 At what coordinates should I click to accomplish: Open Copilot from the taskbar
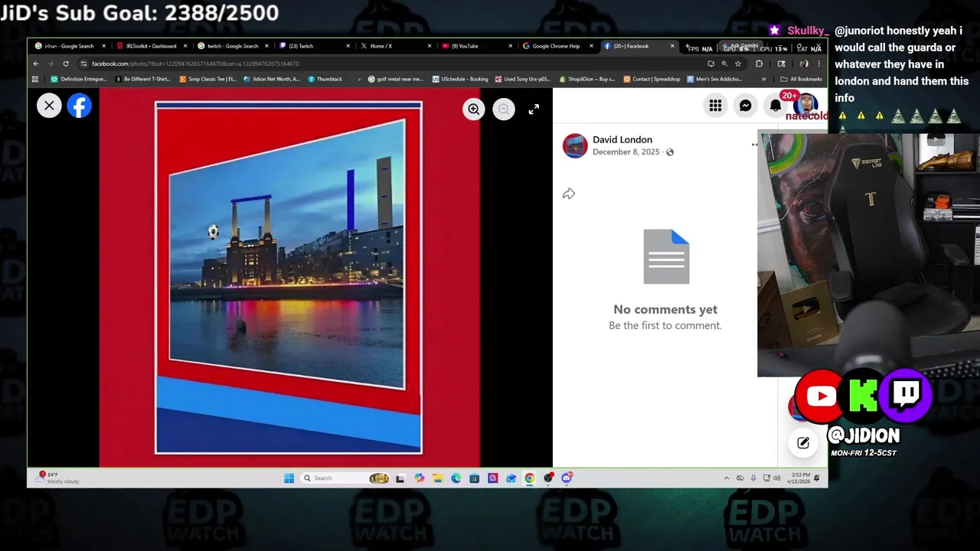click(x=419, y=478)
